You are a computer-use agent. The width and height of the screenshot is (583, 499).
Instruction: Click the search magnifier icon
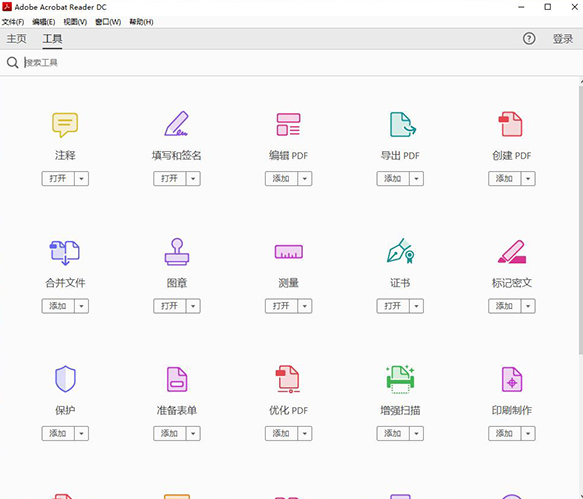click(12, 62)
